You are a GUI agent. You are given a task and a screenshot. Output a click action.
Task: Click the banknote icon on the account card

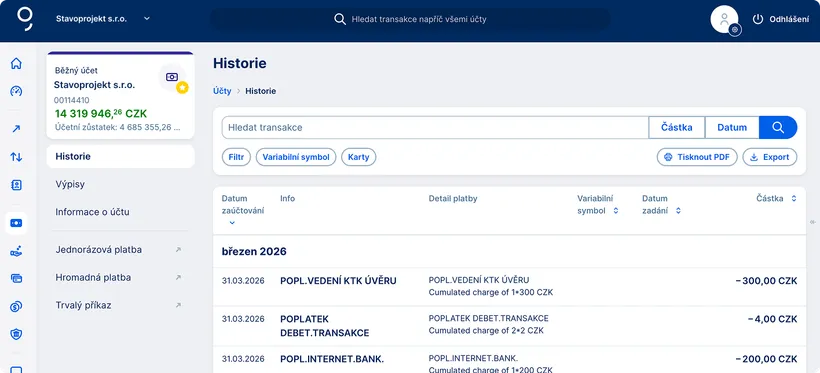coord(172,77)
